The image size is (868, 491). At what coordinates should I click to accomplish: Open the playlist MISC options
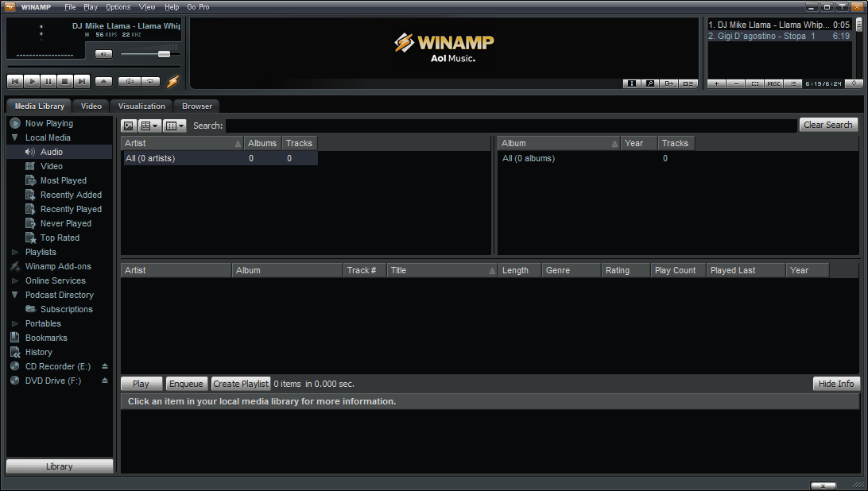tap(773, 83)
